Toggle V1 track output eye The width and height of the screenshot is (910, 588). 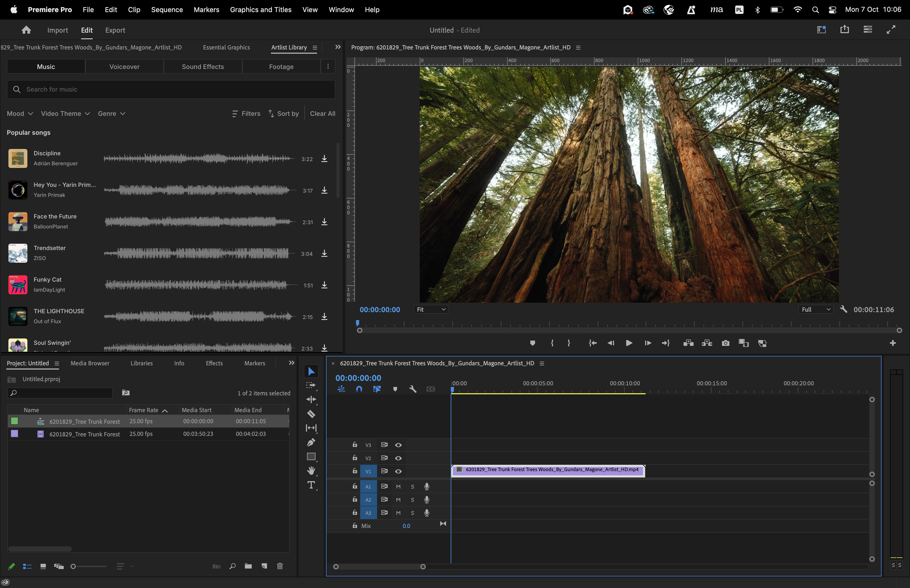coord(398,471)
